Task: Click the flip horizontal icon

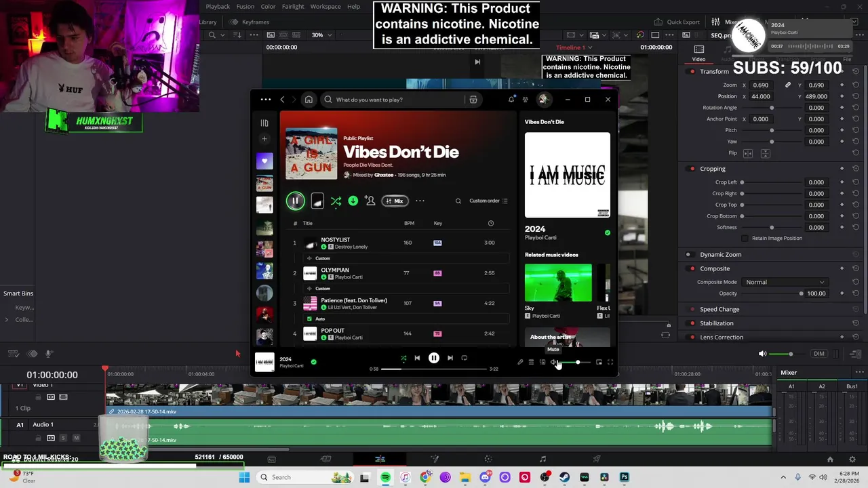Action: click(749, 153)
